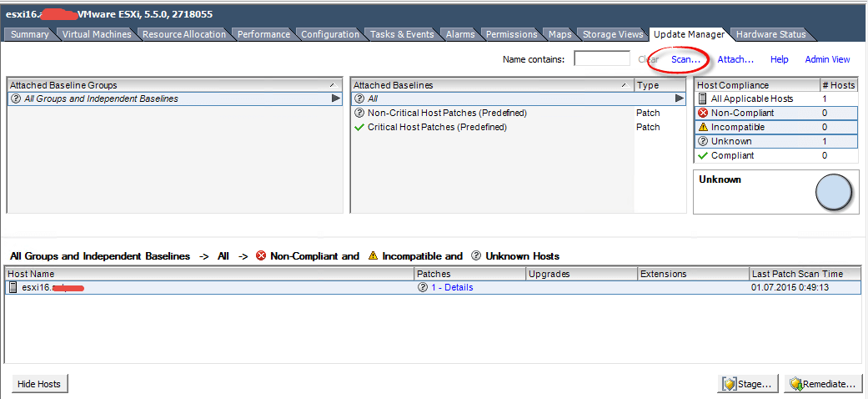Click the # Hosts column header

(x=840, y=85)
